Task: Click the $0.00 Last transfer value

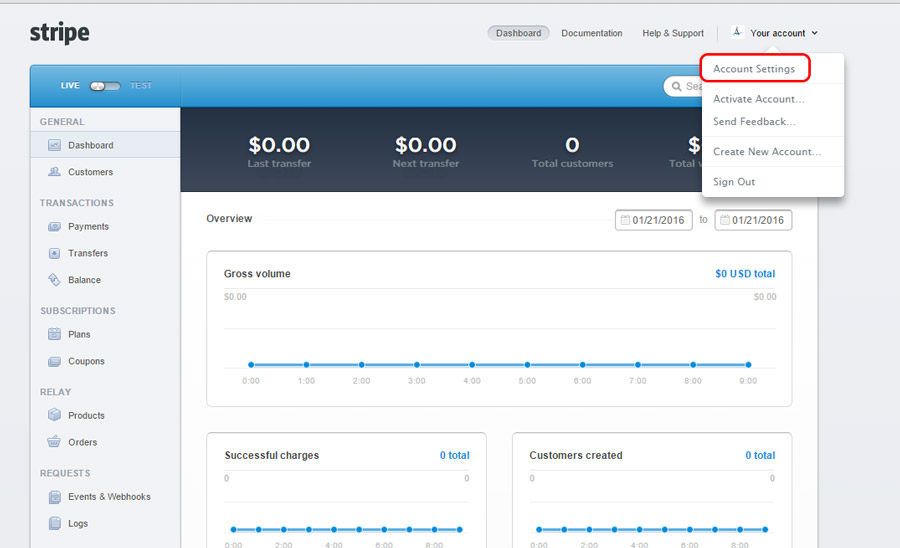Action: click(279, 145)
